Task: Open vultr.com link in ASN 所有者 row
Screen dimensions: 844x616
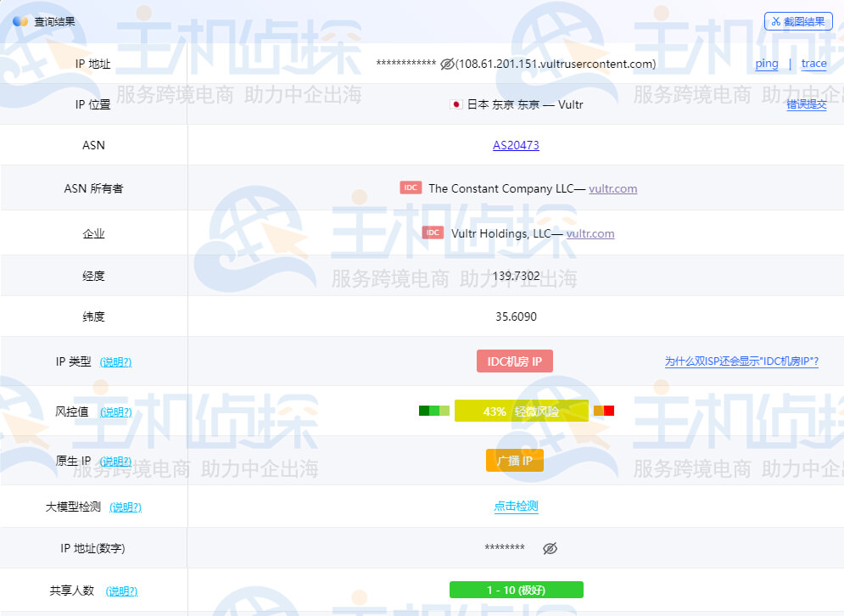Action: 612,188
